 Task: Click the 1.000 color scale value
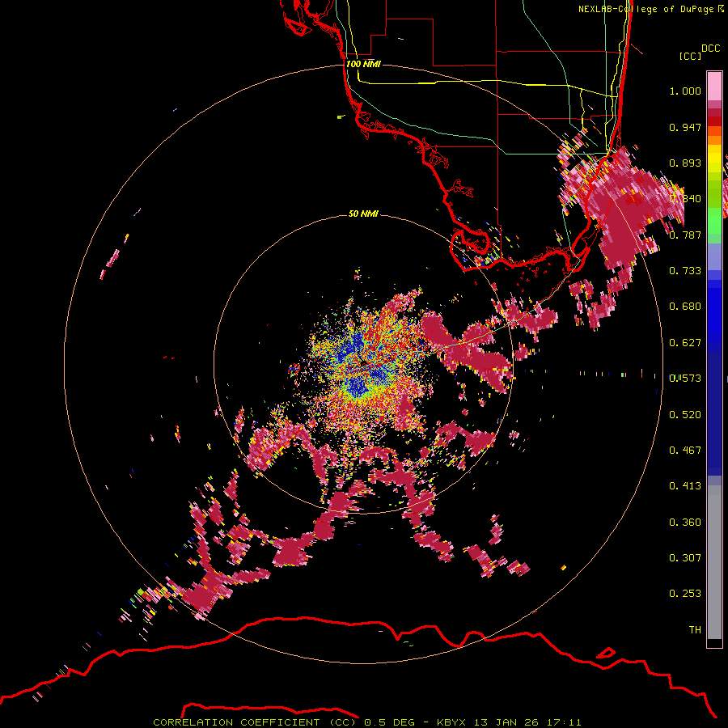click(685, 91)
